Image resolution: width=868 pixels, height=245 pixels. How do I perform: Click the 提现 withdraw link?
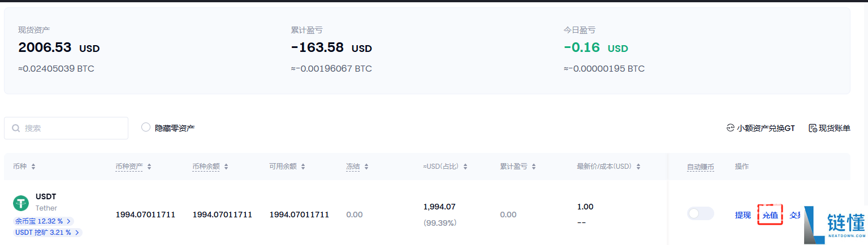click(742, 215)
